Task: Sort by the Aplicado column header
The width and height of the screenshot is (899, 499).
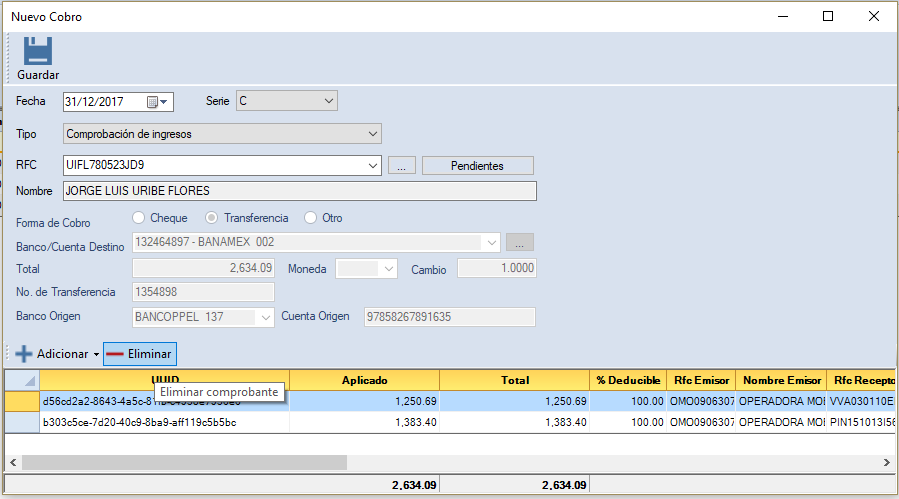Action: pos(364,381)
